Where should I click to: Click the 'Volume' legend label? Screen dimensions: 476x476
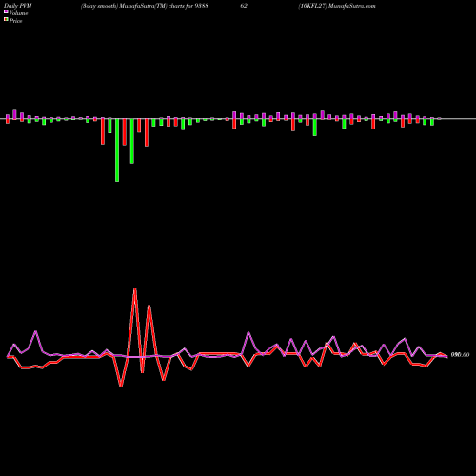tap(18, 13)
